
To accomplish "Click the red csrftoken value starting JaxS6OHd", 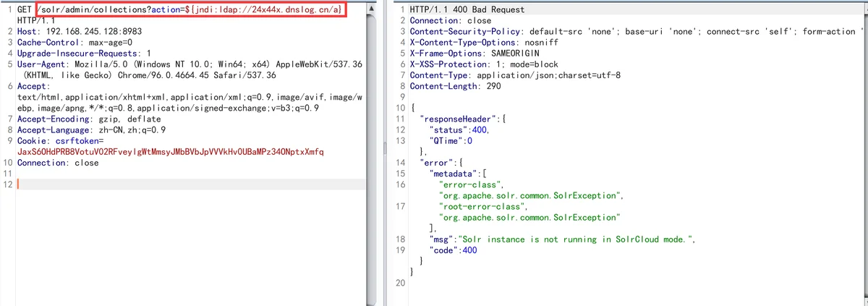I will (170, 152).
